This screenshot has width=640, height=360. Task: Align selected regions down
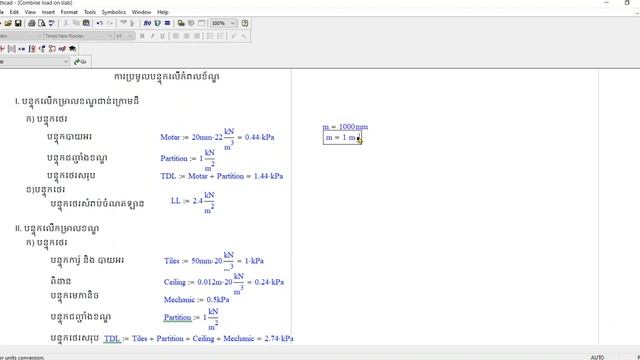point(133,23)
